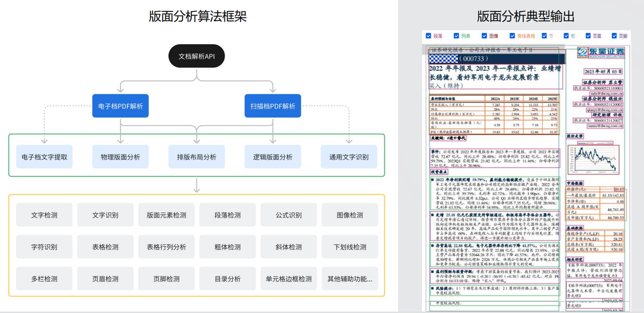Open the 排版布局分析 box
The width and height of the screenshot is (644, 313).
click(197, 157)
